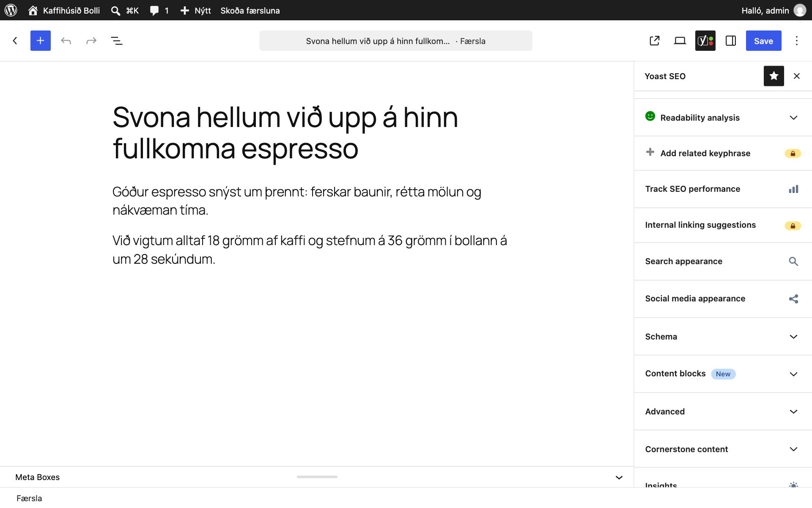812x508 pixels.
Task: Click the Skoða færsluna link
Action: click(250, 10)
